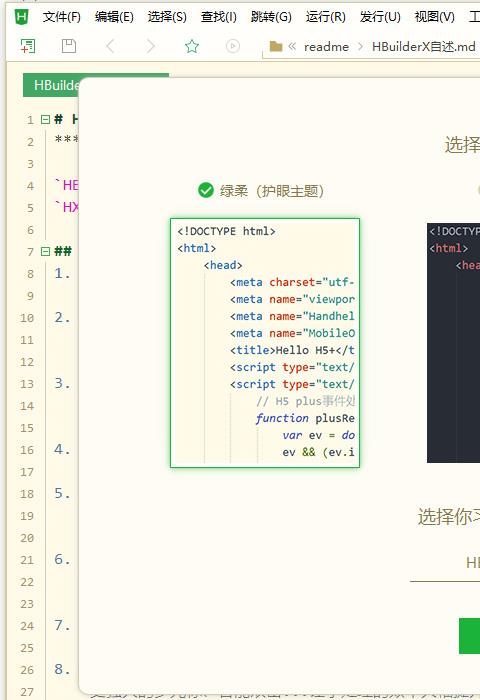The image size is (480, 700).
Task: Collapse the fold marker on line 1
Action: click(45, 119)
